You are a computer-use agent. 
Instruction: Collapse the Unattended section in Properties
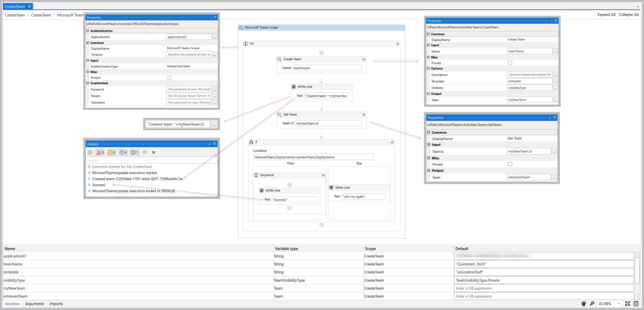point(88,83)
